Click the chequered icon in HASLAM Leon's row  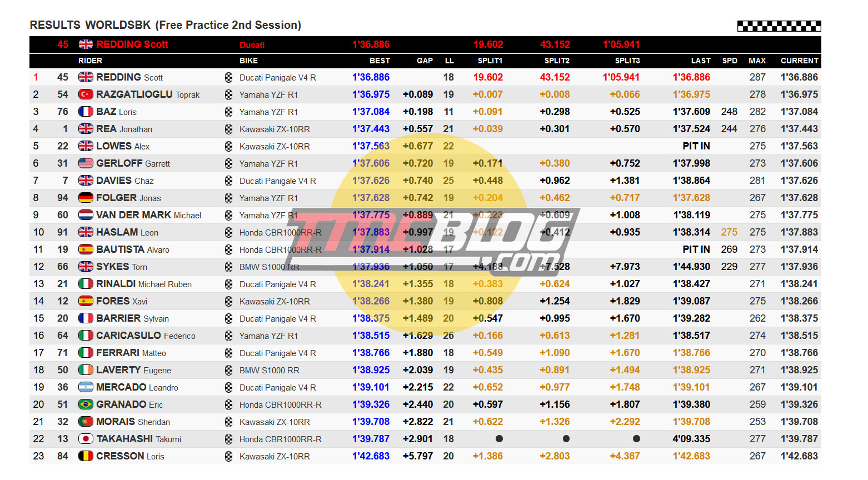[x=228, y=233]
